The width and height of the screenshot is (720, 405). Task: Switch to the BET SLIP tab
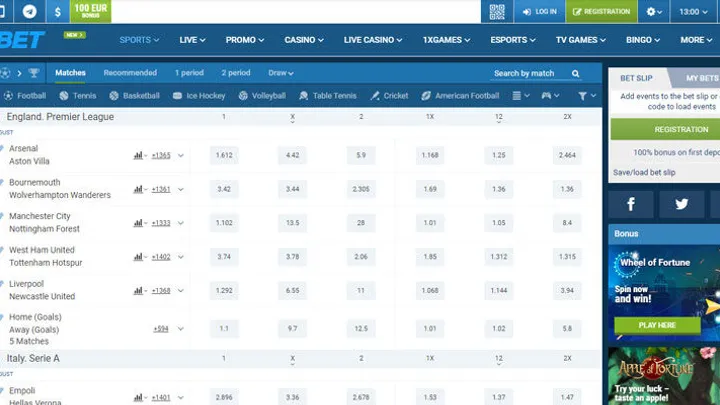[x=636, y=78]
